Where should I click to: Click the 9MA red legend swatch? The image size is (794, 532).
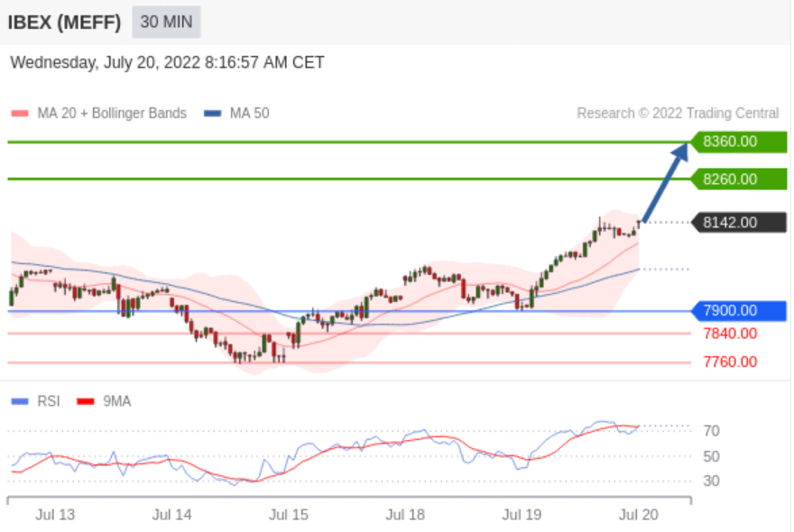[x=86, y=401]
